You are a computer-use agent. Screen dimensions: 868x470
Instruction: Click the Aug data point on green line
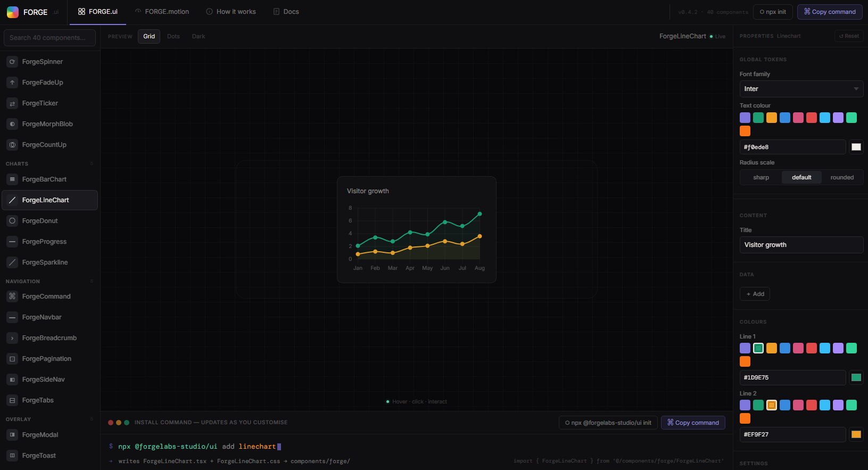(x=480, y=214)
